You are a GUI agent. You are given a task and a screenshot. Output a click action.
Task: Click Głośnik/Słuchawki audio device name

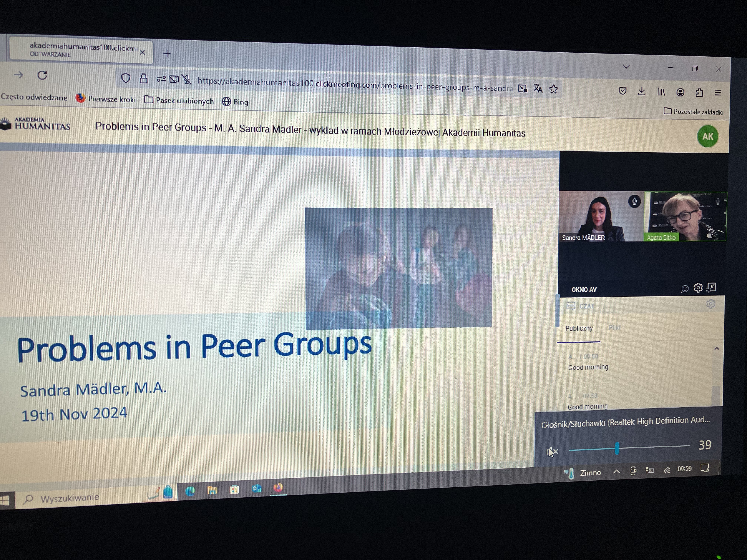(625, 422)
